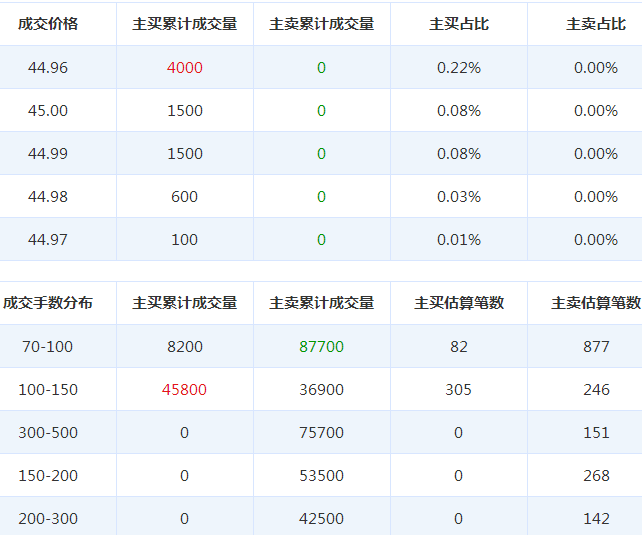This screenshot has height=535, width=642.
Task: Click 主买累计成交量 header in the lot distribution table
Action: tap(185, 303)
